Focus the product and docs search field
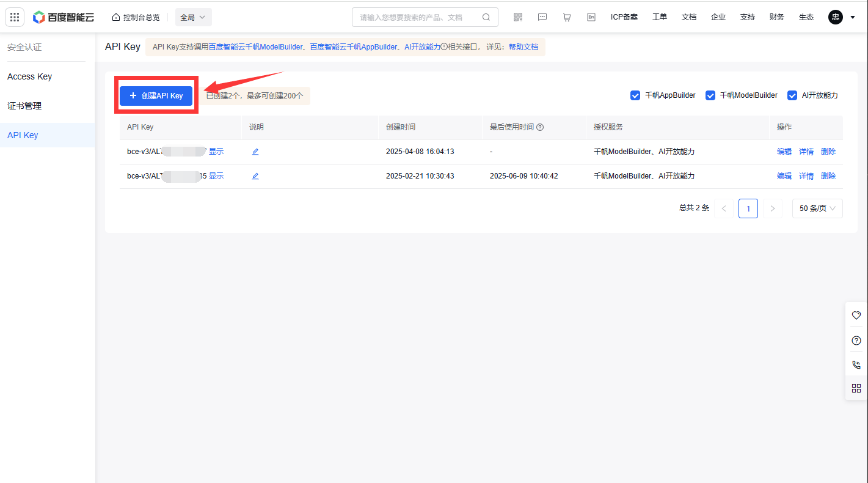The width and height of the screenshot is (868, 483). (425, 17)
